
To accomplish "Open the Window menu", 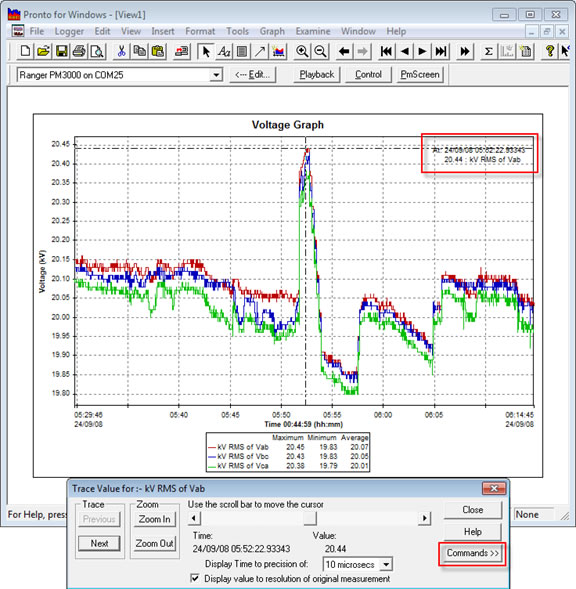I will coord(358,31).
